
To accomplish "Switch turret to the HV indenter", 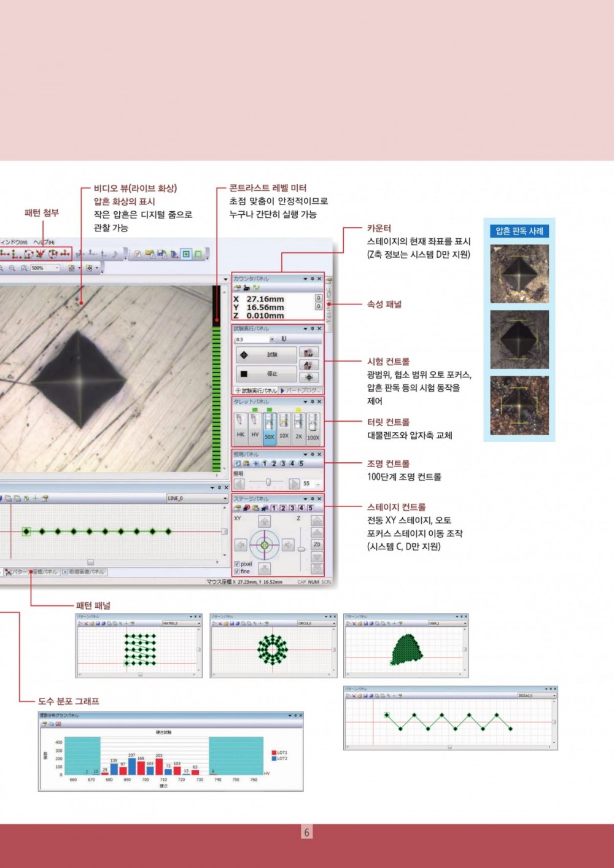I will [x=255, y=427].
